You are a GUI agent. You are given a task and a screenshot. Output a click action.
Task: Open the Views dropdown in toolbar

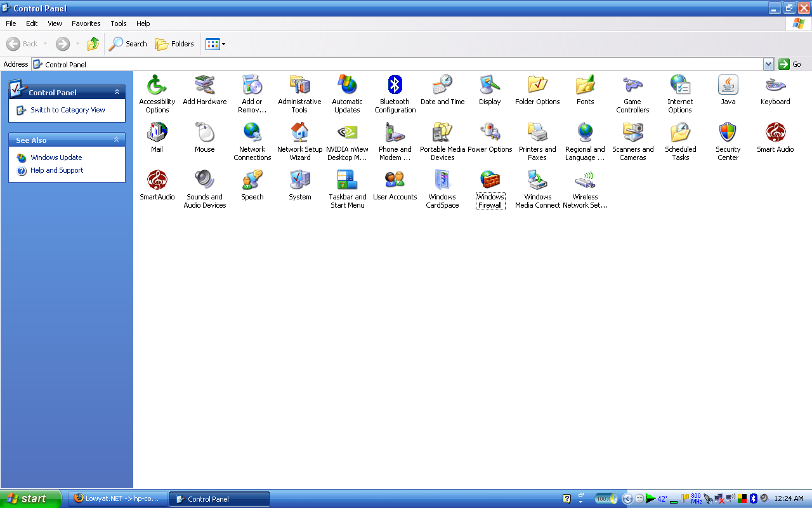coord(216,44)
